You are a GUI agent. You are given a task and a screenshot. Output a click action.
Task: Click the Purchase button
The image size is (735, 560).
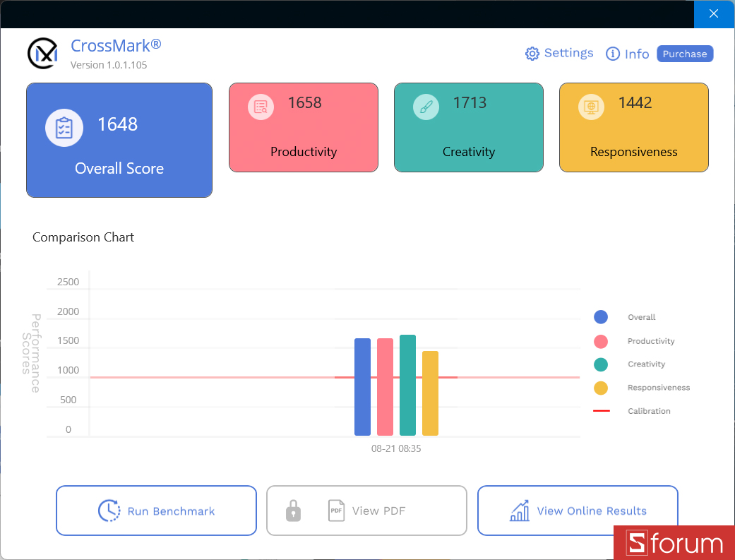tap(685, 54)
